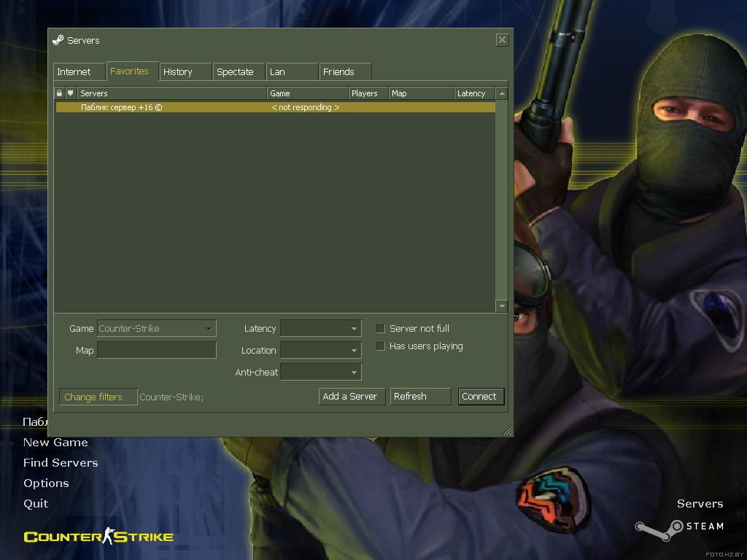Click Add a Server button

pos(352,396)
